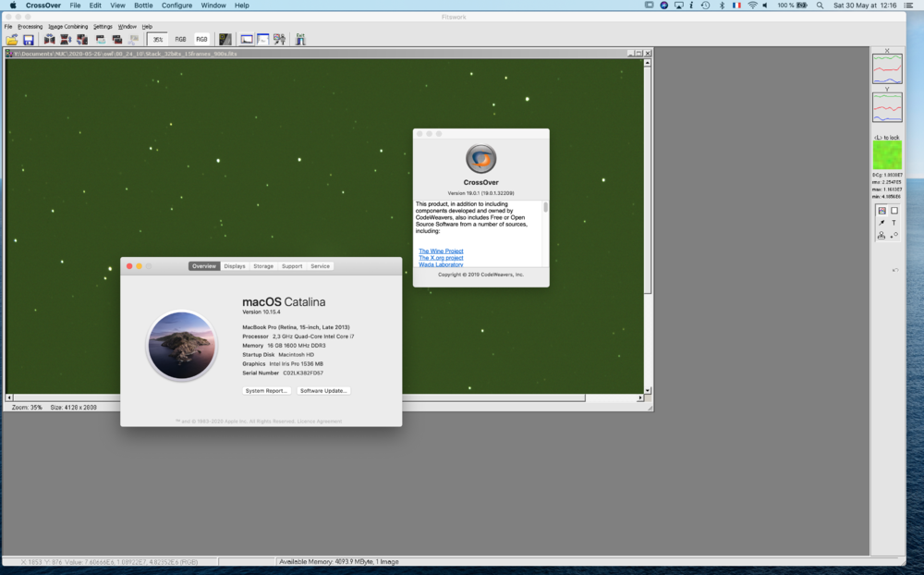Select the text T tool
Image resolution: width=924 pixels, height=575 pixels.
pos(894,223)
